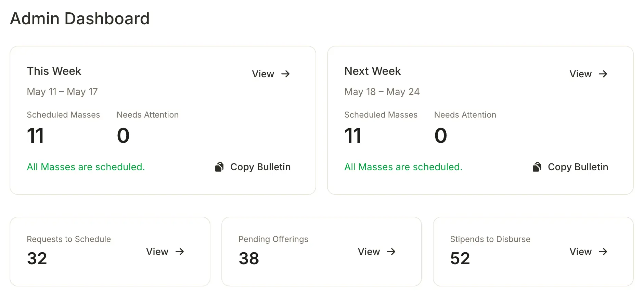Click the pending offerings count 38
The width and height of the screenshot is (644, 296).
249,258
